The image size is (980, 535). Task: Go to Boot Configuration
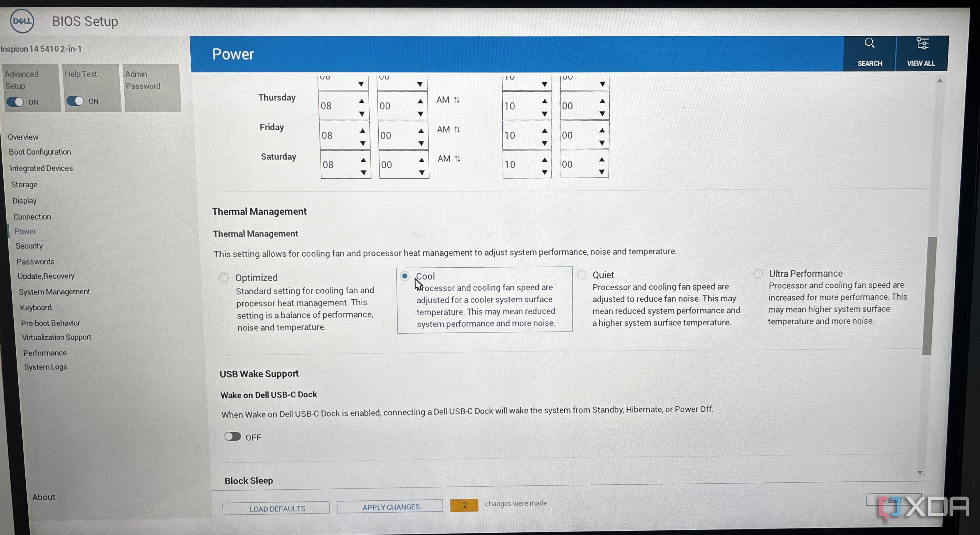tap(40, 152)
